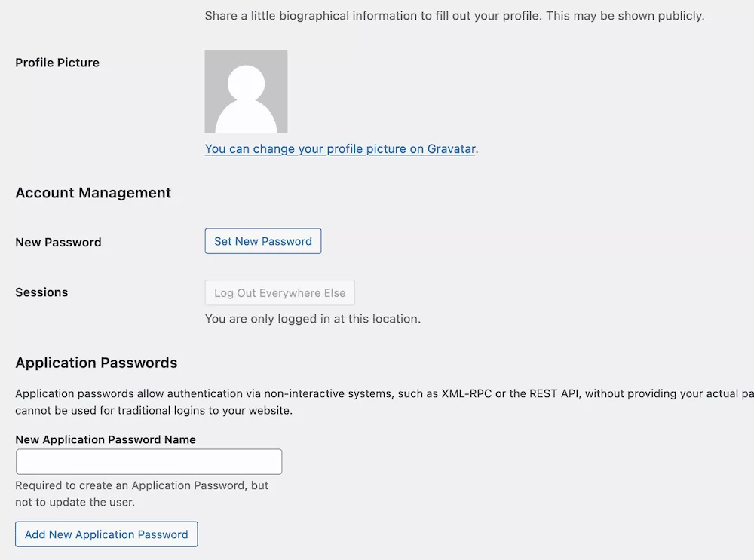Click the Set New Password button
Viewport: 754px width, 560px height.
(x=263, y=241)
